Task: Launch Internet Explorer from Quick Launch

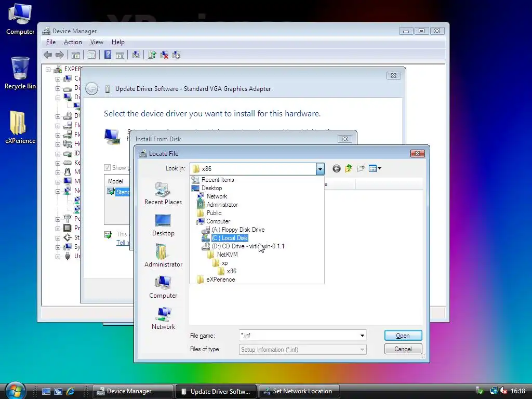Action: pos(70,391)
